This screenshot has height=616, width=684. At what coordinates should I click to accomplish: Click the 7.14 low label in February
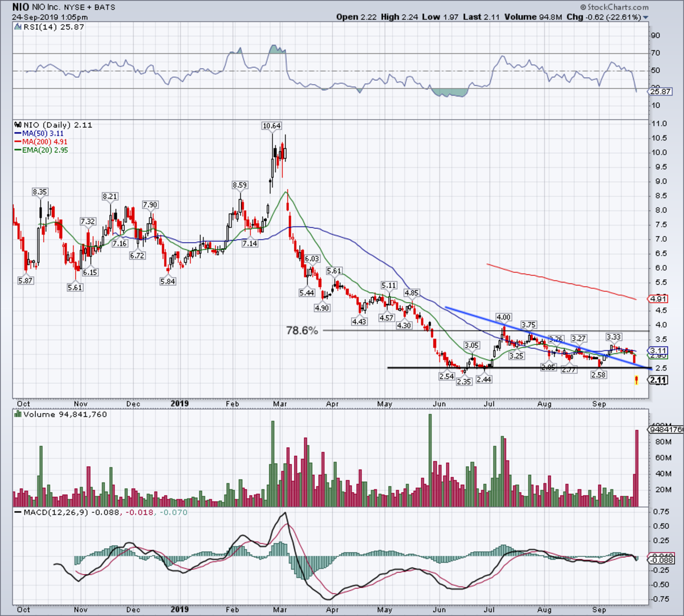point(250,243)
